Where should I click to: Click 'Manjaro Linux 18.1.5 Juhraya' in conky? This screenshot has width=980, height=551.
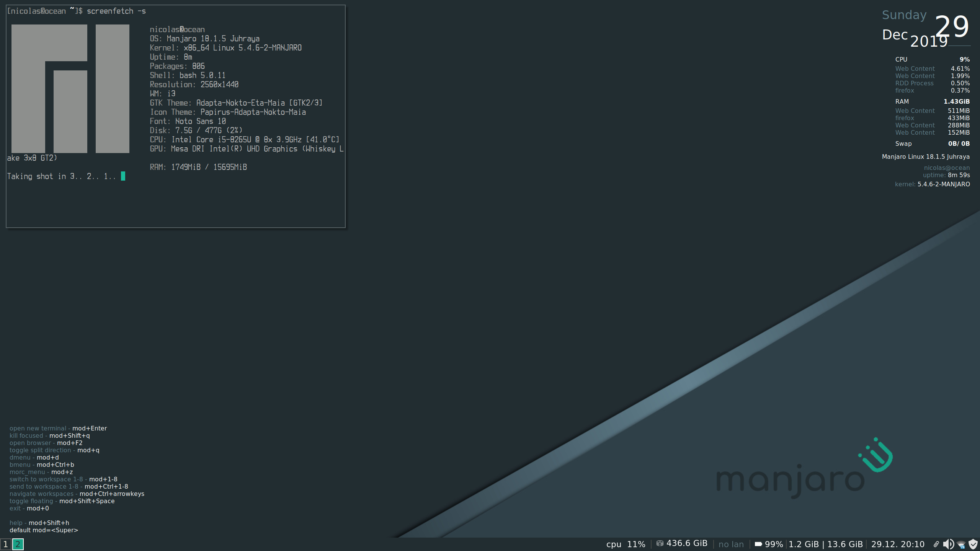pos(926,156)
